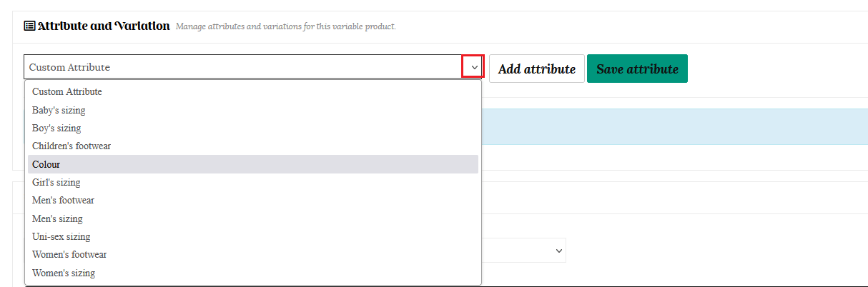Select Women's footwear attribute
The image size is (868, 287).
pyautogui.click(x=69, y=255)
